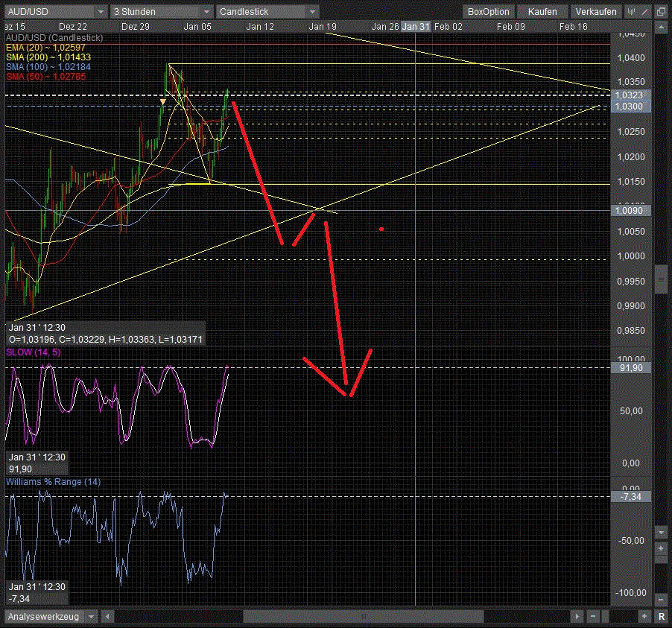Click the up arrow atop the right scrollbar

tap(661, 28)
